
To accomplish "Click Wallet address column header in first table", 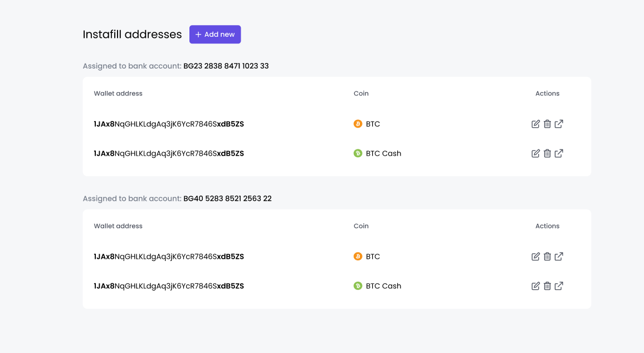I will pyautogui.click(x=118, y=94).
